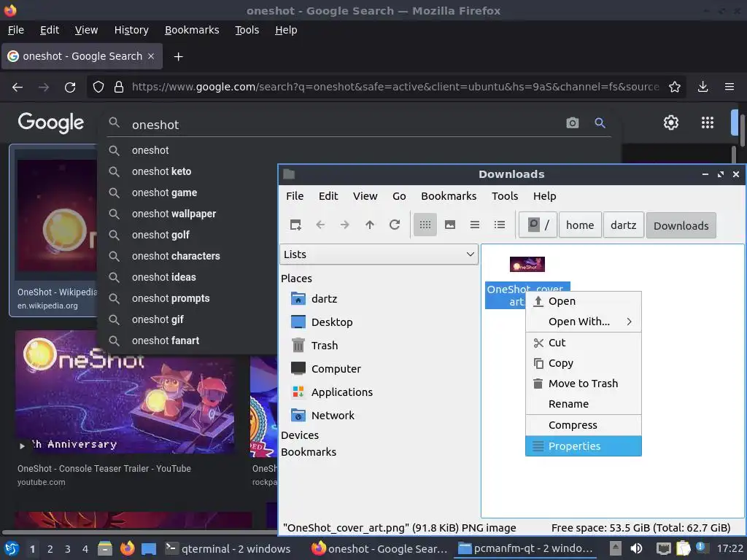Click the Downloads path button

681,225
